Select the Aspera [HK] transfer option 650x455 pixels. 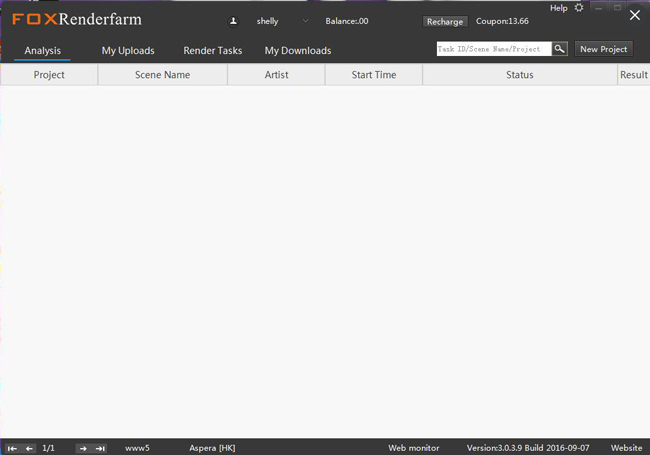tap(212, 448)
